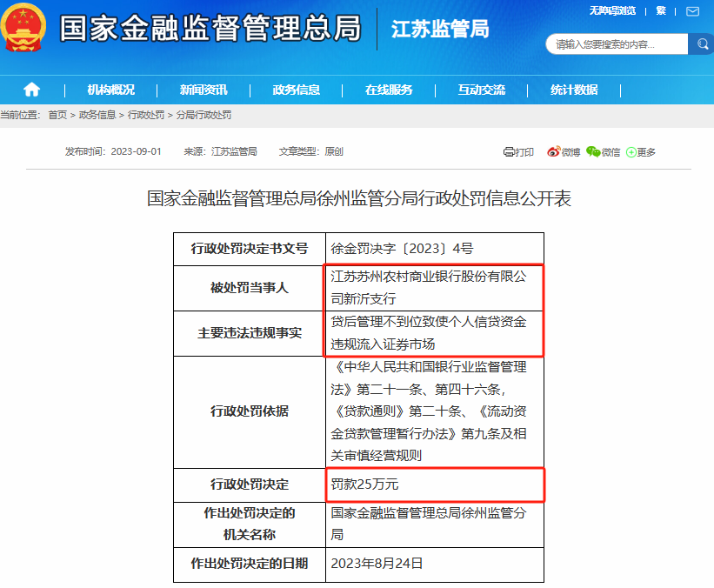The width and height of the screenshot is (714, 588).
Task: Open the 在线服务 menu
Action: (x=389, y=90)
